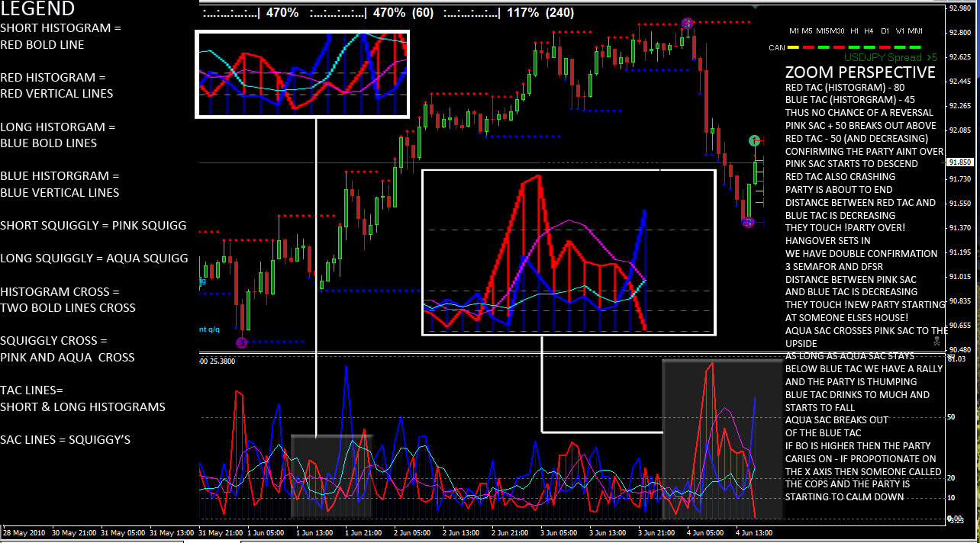Click the green CAN bar under MN1
980x543 pixels.
[x=916, y=47]
